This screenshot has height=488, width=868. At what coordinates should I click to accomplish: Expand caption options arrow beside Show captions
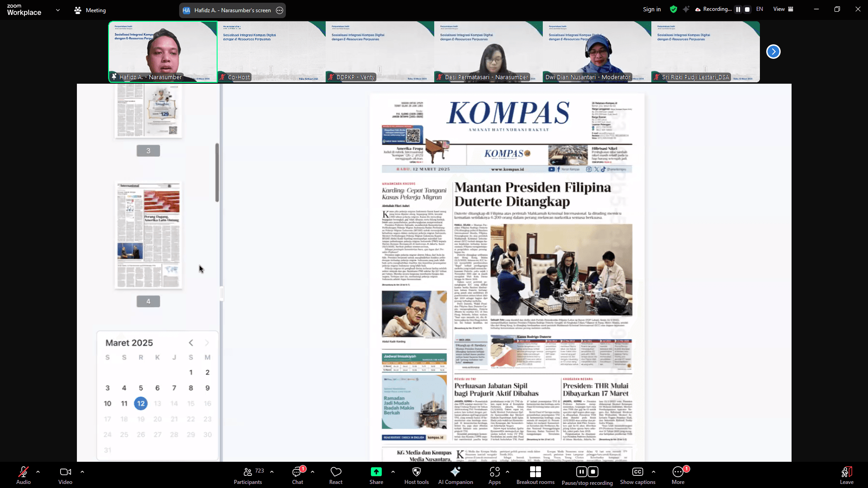(x=654, y=472)
